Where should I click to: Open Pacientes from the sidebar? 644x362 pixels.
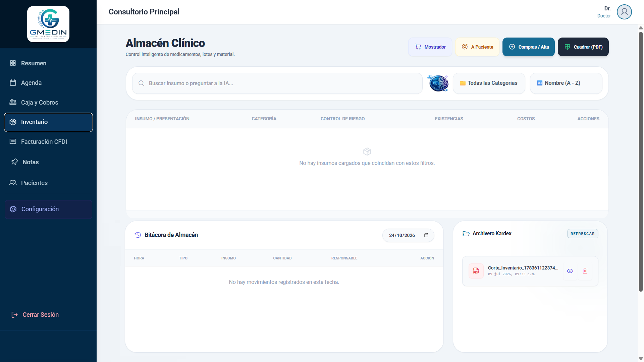pos(48,183)
